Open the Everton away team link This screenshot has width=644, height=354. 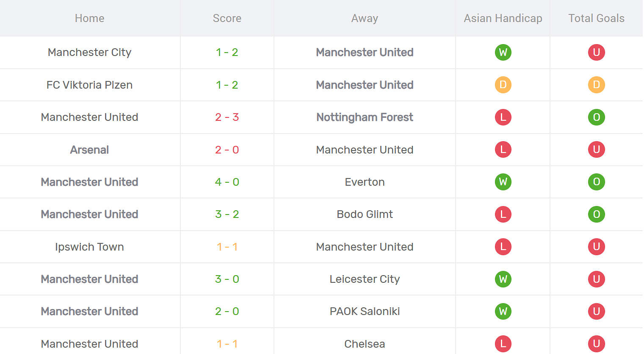pyautogui.click(x=365, y=182)
